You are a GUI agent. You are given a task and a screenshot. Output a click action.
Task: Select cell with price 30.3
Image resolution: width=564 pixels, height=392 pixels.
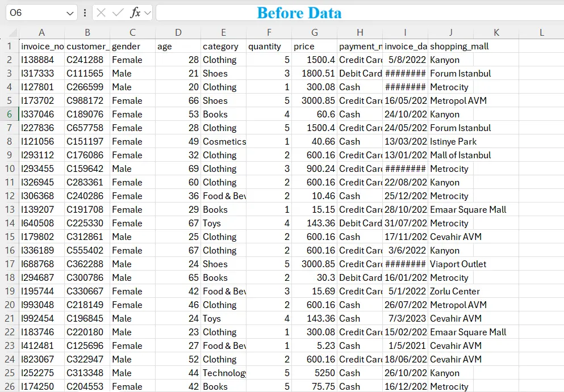pos(314,278)
